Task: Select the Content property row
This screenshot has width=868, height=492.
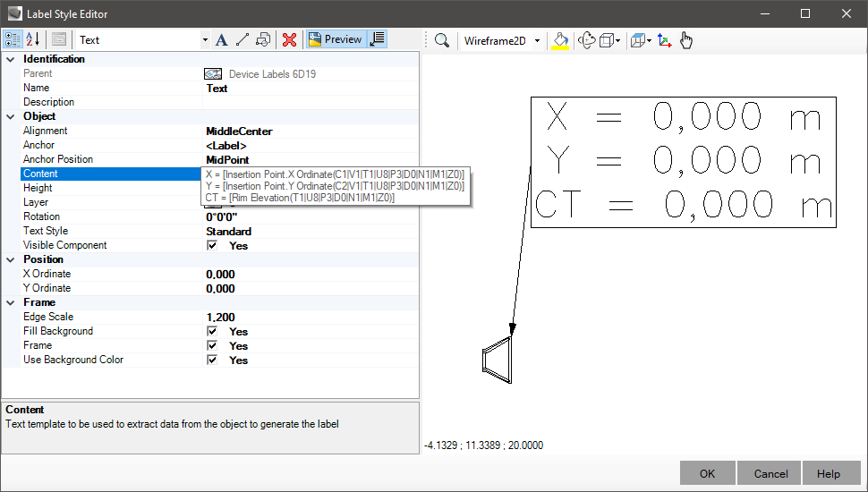Action: click(111, 174)
